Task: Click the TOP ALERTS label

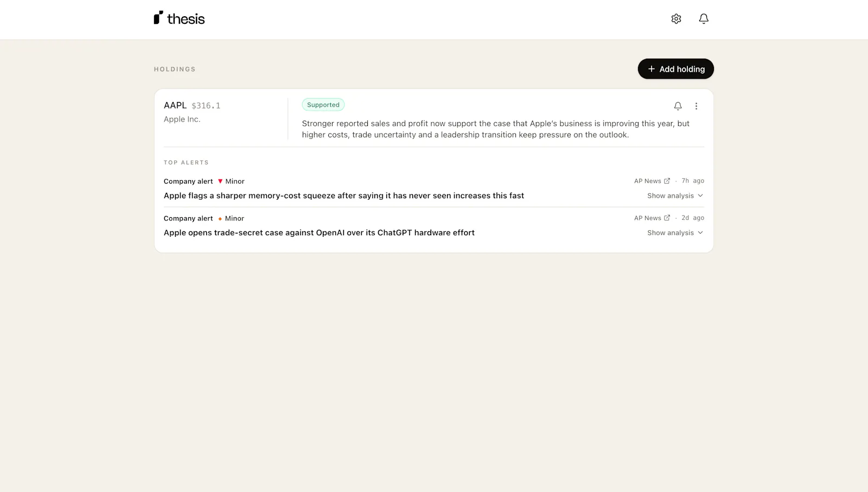Action: tap(186, 162)
